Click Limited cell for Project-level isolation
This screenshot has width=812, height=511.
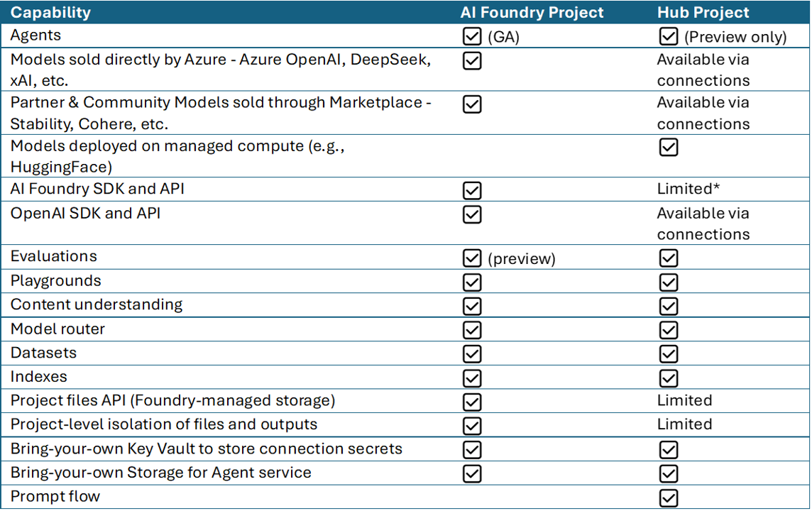(x=685, y=424)
